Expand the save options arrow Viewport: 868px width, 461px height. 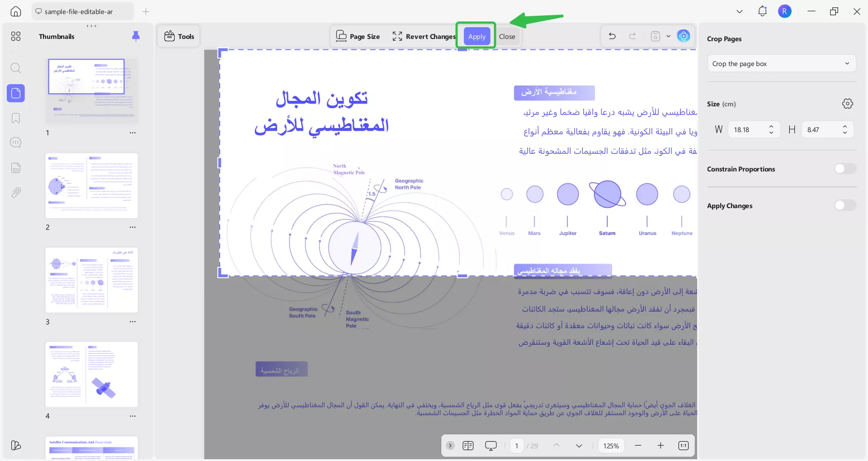[669, 36]
